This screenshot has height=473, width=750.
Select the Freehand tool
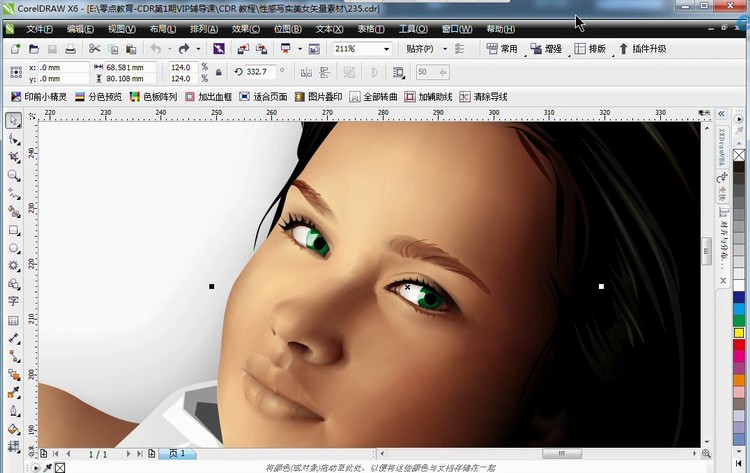point(13,194)
